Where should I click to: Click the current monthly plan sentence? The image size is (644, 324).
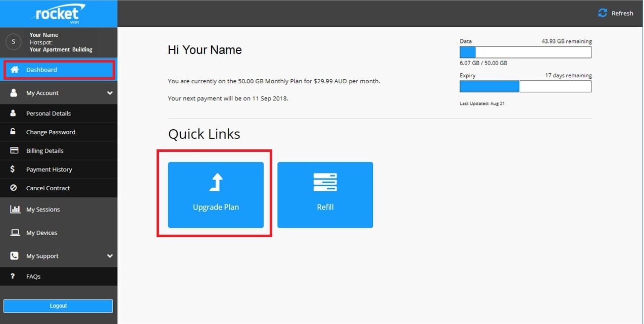coord(274,81)
